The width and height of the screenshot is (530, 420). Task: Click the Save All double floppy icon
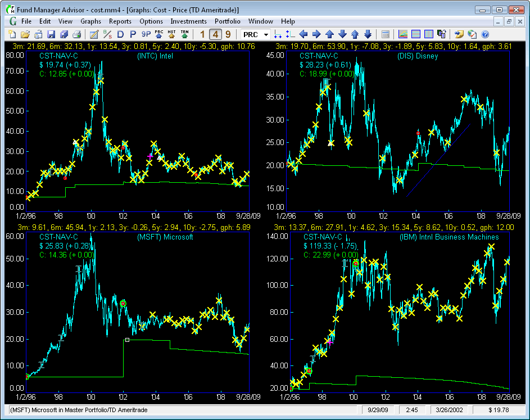coord(64,34)
